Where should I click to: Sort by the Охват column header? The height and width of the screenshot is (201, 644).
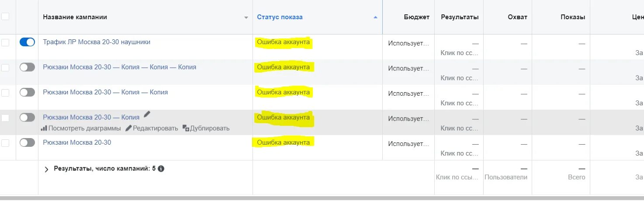(517, 17)
